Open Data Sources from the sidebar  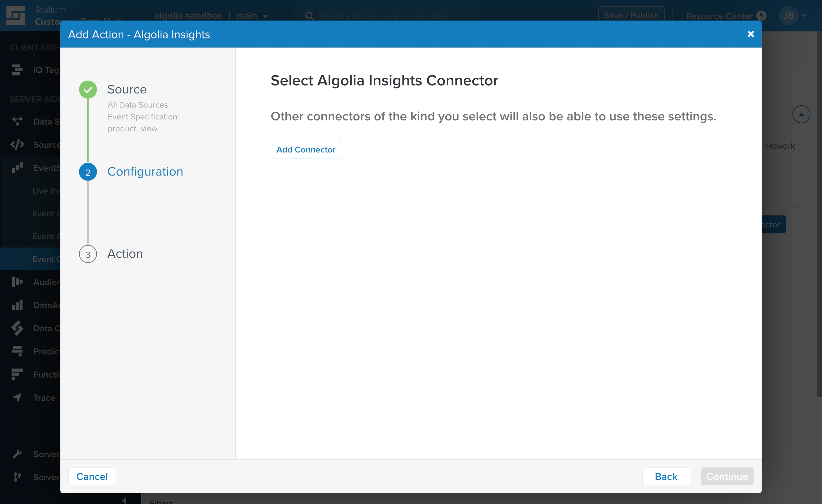(x=17, y=121)
